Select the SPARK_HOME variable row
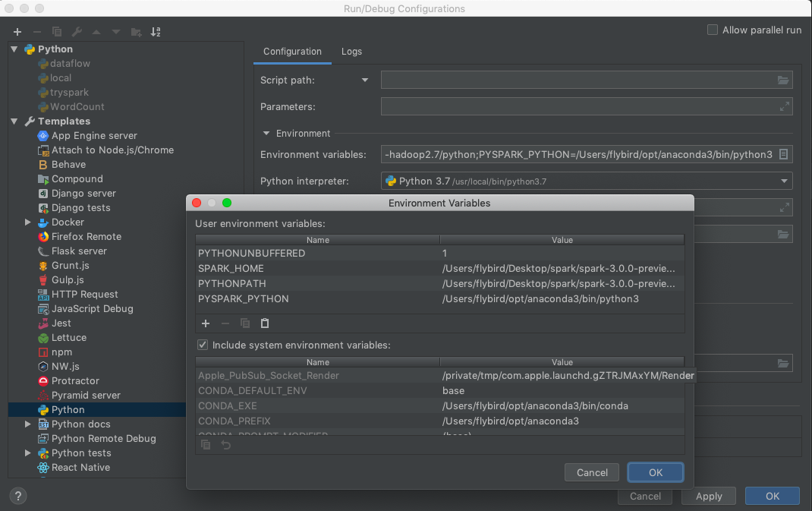812x511 pixels. (440, 269)
